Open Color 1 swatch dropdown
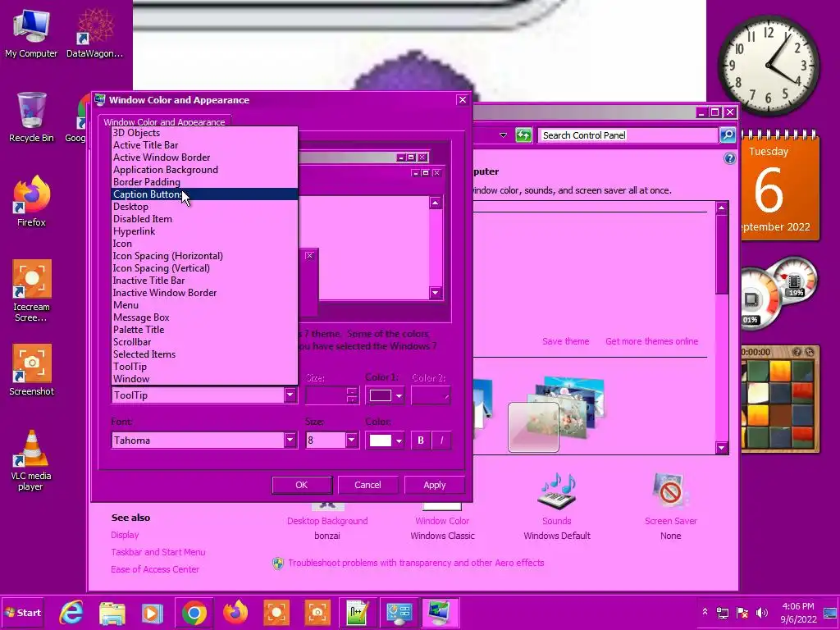 386,396
